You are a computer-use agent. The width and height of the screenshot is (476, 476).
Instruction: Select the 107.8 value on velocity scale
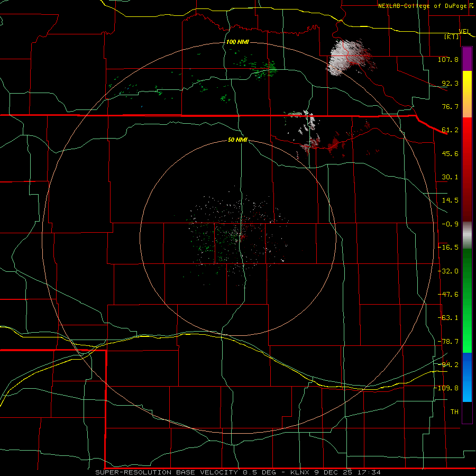pyautogui.click(x=448, y=59)
